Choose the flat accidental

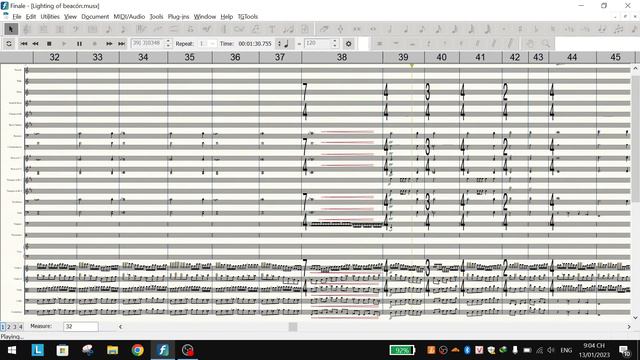pyautogui.click(x=536, y=29)
